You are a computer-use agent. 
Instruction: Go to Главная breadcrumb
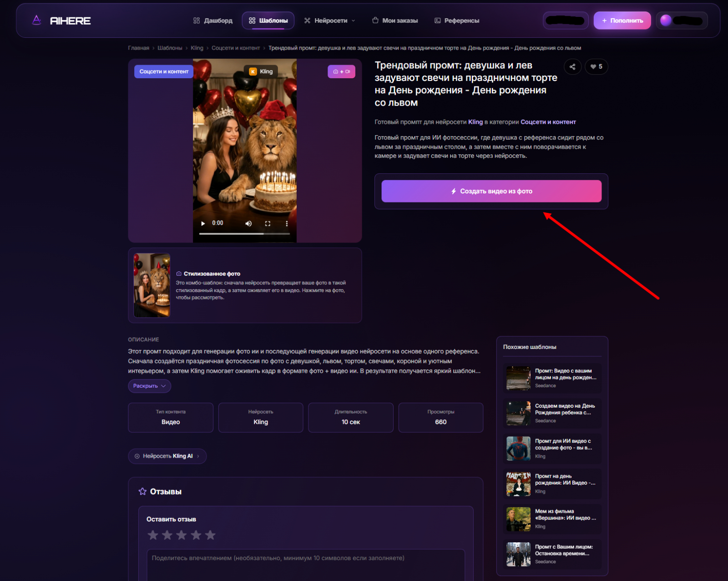coord(138,48)
